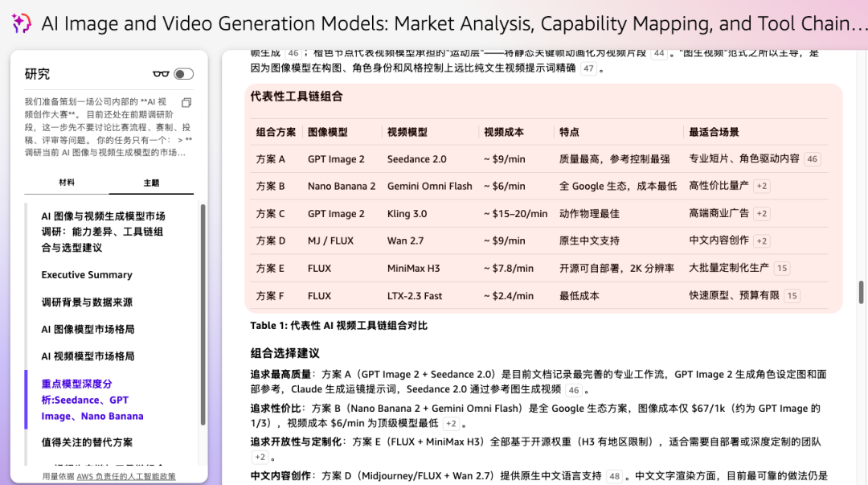Expand +2 citations under 追求开放性与定制化
The image size is (868, 485).
[260, 458]
